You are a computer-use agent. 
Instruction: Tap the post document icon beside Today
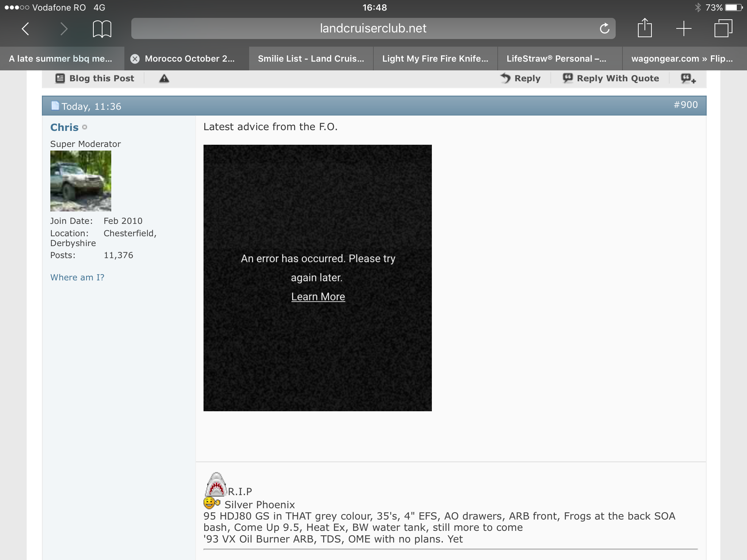(55, 106)
